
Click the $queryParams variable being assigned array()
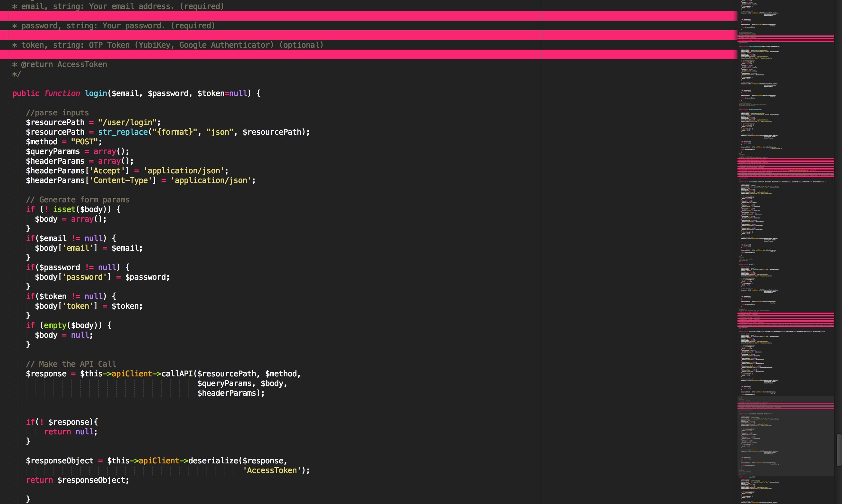tap(53, 151)
